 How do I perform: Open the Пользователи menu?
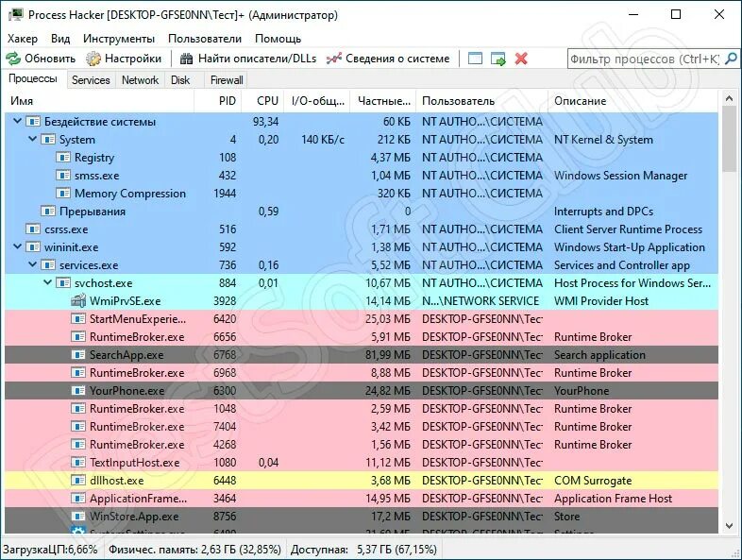click(x=205, y=39)
